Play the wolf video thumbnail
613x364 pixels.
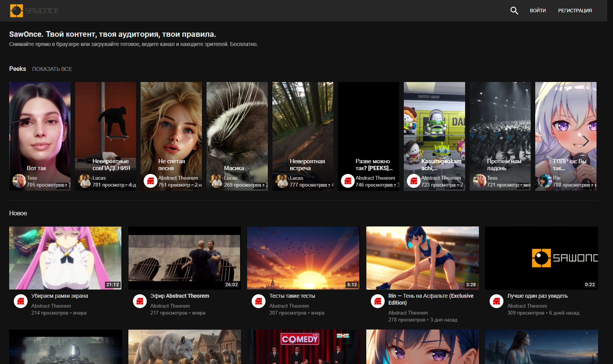[185, 347]
